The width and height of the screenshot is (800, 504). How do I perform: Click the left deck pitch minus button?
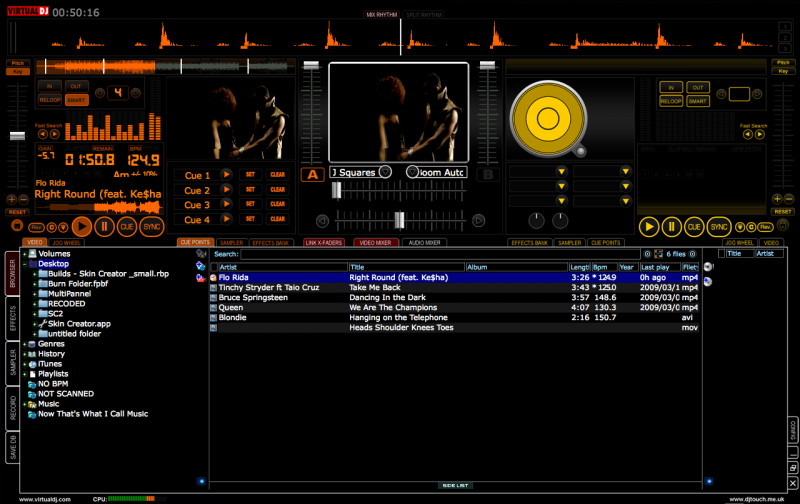click(x=23, y=199)
